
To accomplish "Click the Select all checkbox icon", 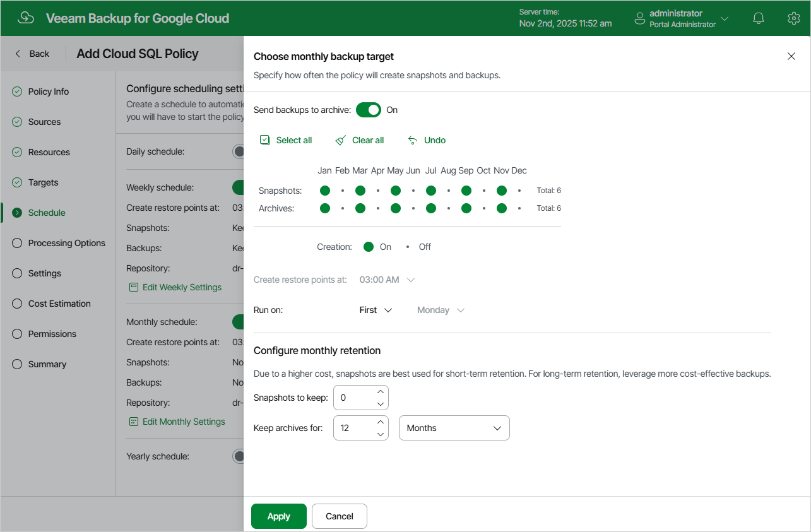I will pos(265,140).
